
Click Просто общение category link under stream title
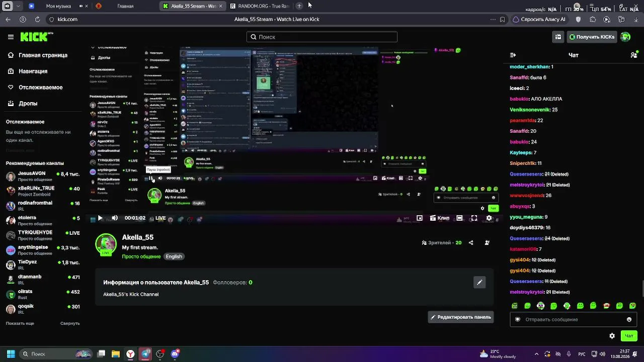tap(141, 256)
